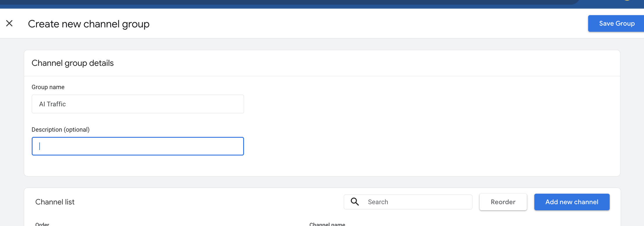The image size is (644, 226).
Task: Click the yellow account avatar at top right
Action: [627, 1]
